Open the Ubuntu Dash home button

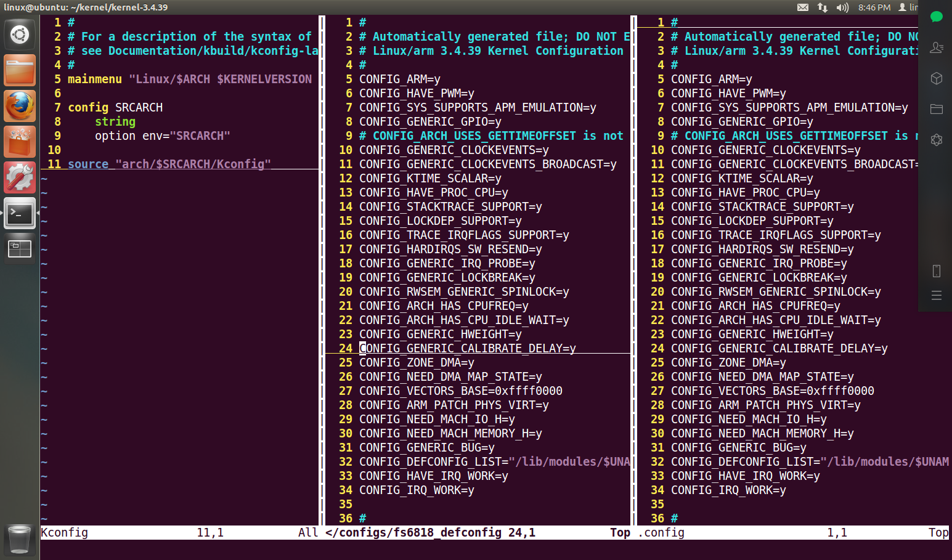pyautogui.click(x=19, y=34)
